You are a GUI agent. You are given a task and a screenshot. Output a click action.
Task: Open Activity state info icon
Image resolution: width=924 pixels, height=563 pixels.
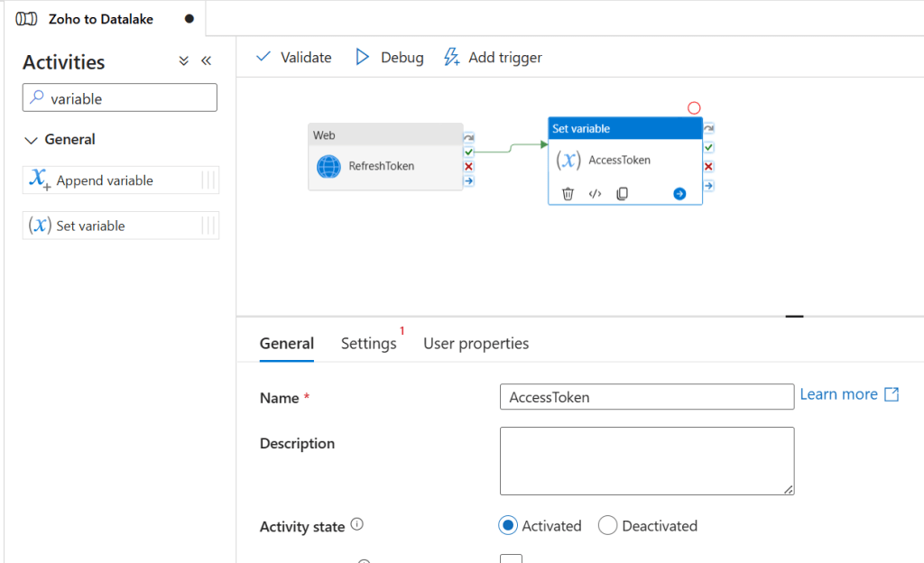point(356,525)
